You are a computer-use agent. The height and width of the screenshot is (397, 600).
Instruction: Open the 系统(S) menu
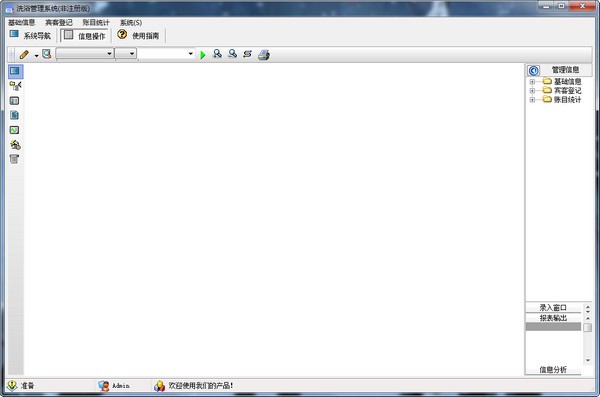click(x=131, y=23)
